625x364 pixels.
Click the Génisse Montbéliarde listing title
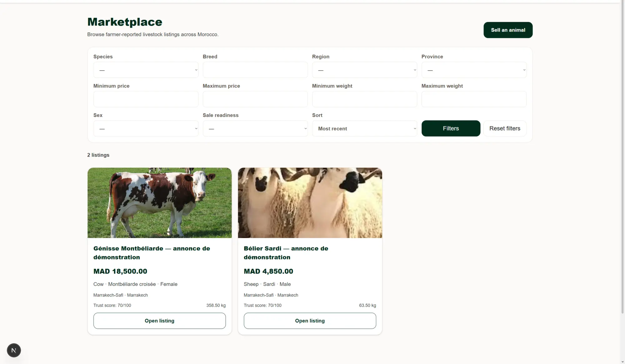152,253
